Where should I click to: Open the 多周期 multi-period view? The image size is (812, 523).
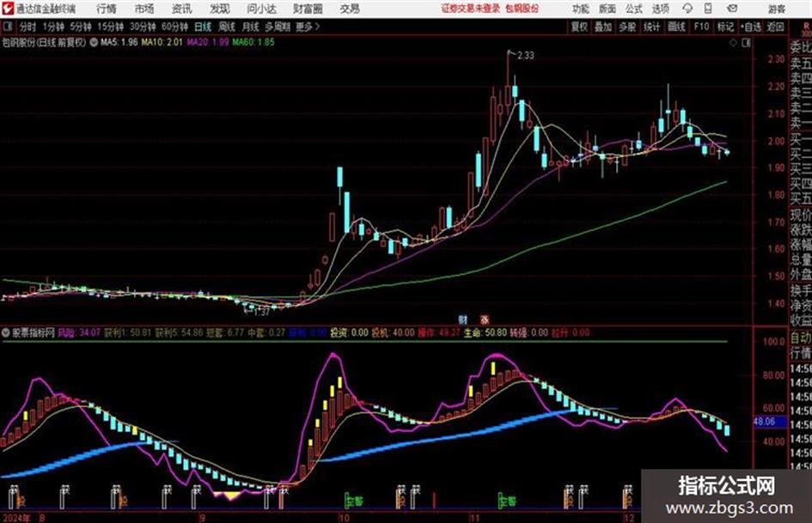point(278,27)
